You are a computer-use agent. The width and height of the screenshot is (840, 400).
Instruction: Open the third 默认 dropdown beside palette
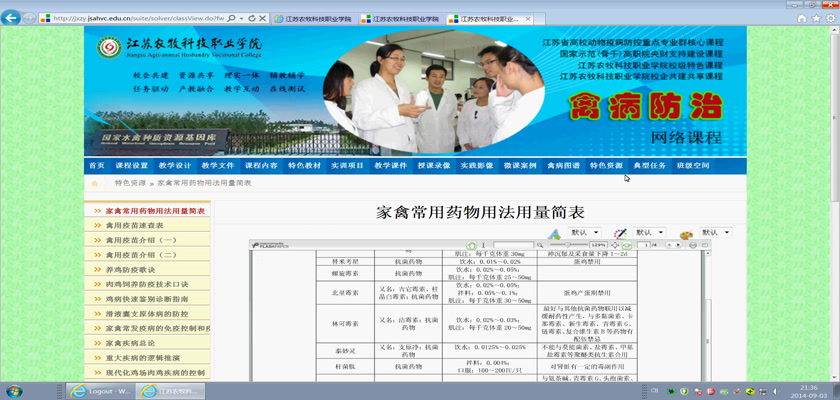point(715,233)
